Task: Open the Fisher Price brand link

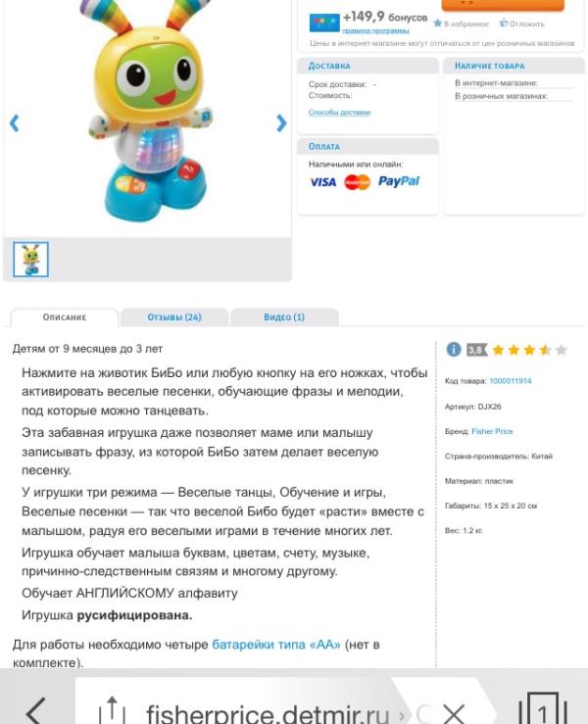Action: [492, 431]
